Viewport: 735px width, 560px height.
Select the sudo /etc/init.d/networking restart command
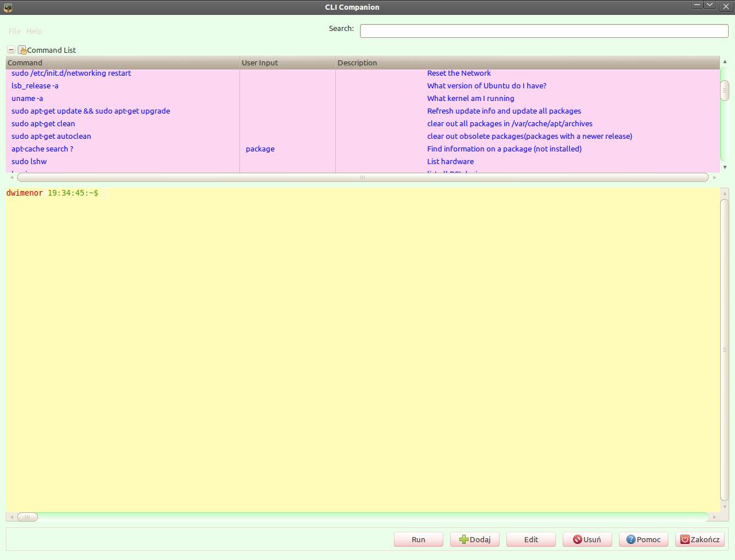coord(71,73)
